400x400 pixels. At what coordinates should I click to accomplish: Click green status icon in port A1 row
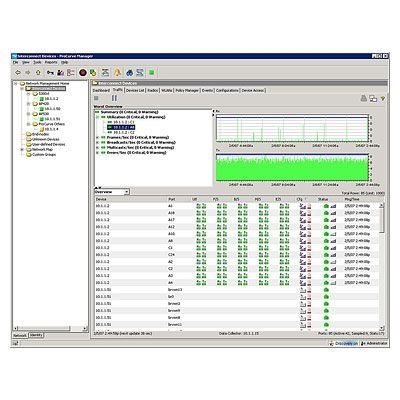click(x=326, y=206)
